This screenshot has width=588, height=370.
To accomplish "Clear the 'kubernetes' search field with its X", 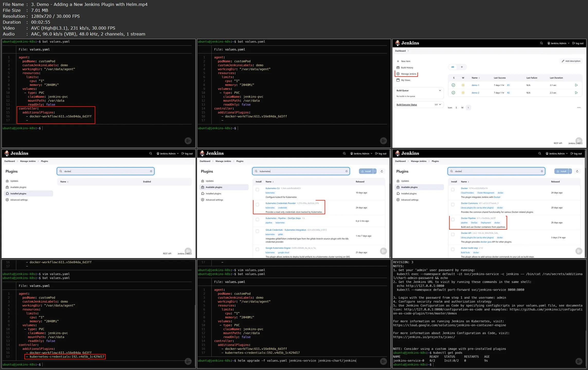I will 346,171.
